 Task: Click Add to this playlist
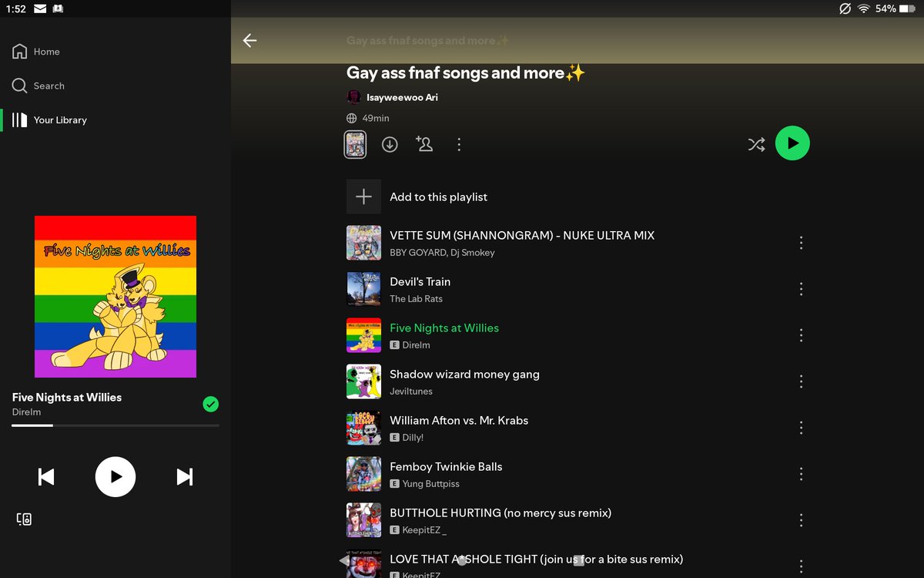click(x=438, y=197)
